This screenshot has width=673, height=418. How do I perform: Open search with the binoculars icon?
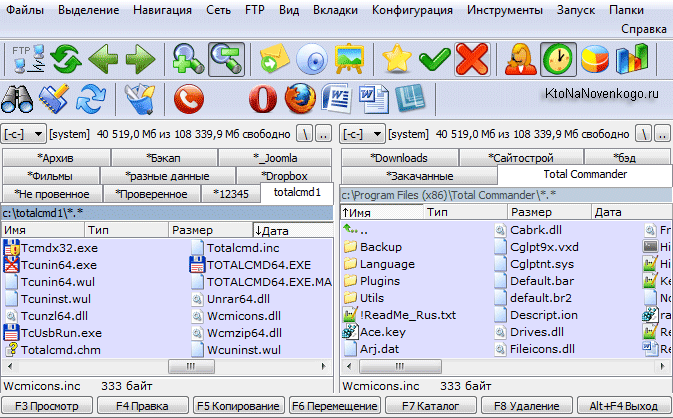click(17, 99)
